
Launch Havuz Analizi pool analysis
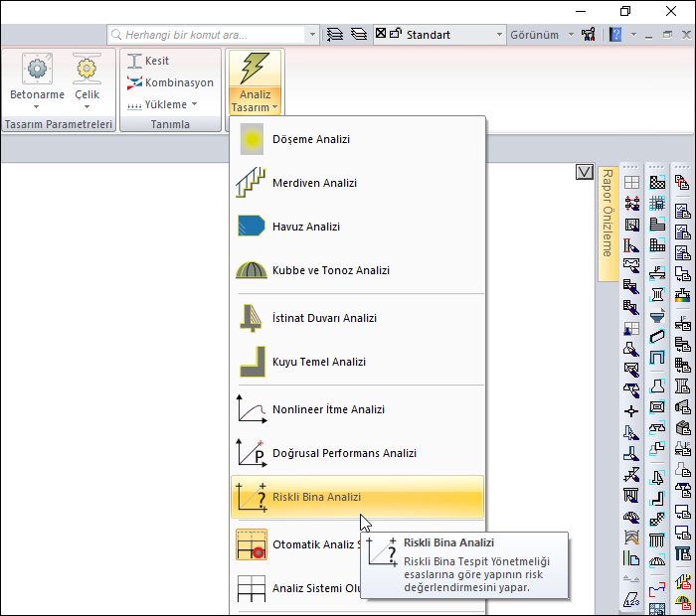point(306,227)
